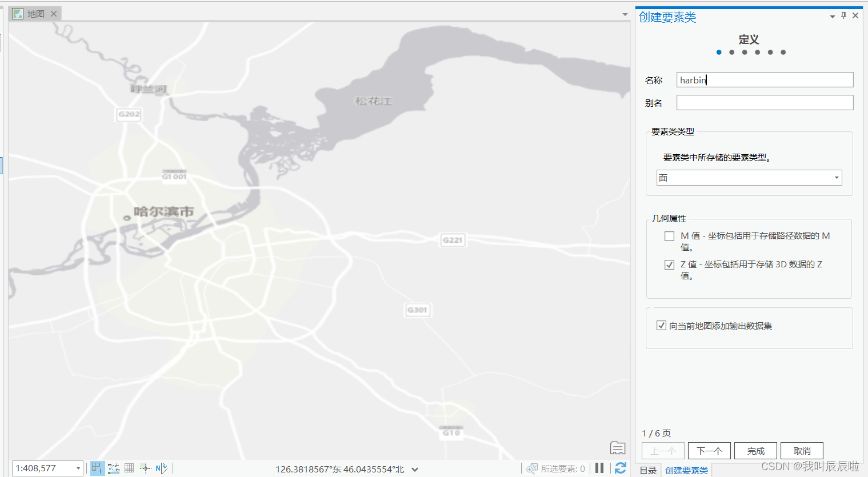
Task: Click the map notes icon at the map corner
Action: pos(618,448)
